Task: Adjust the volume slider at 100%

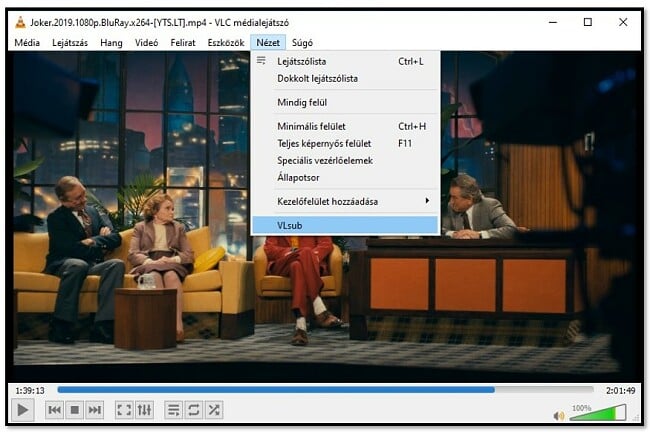Action: pyautogui.click(x=598, y=413)
